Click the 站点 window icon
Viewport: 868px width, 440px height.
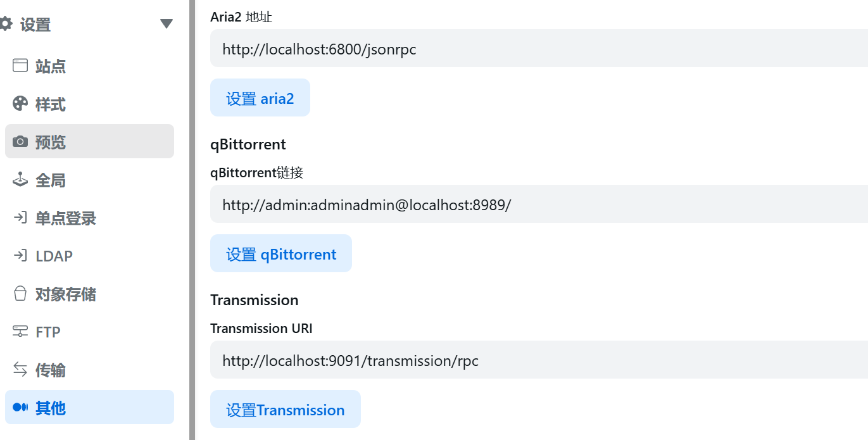(x=20, y=66)
